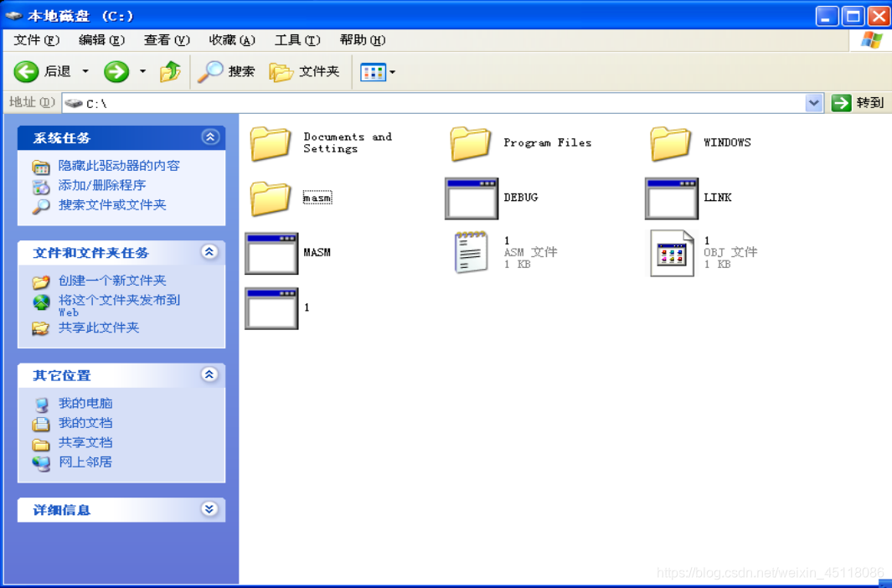Click 添加/删除程序 link

[102, 185]
